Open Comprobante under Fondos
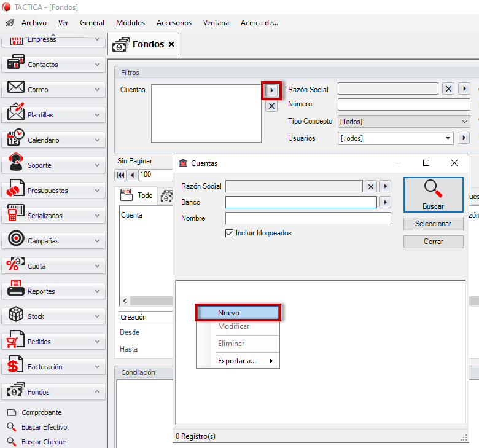 (42, 412)
